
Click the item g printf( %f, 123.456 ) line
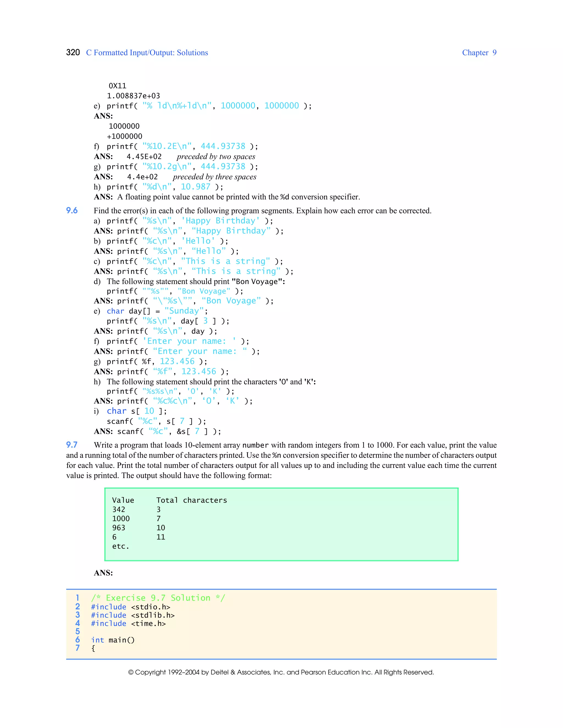[157, 362]
